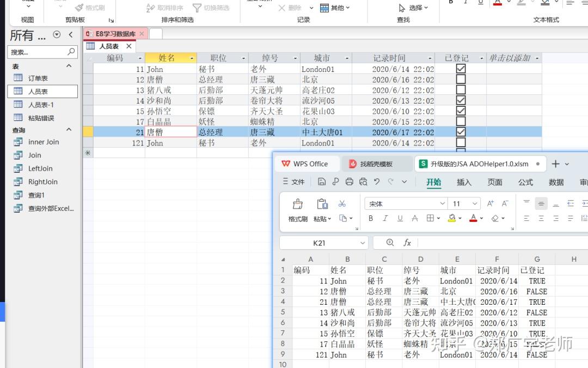Collapse the 查询 group in the navigation pane
588x368 pixels.
click(69, 130)
